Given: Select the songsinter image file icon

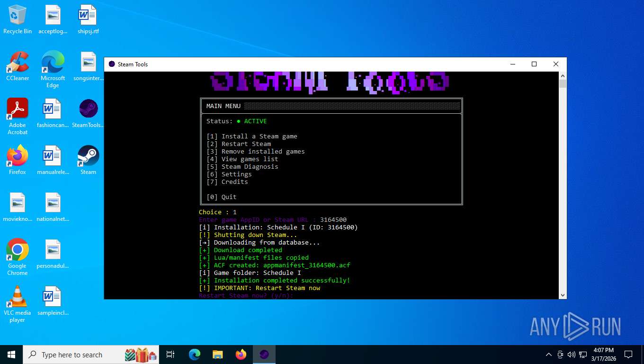Looking at the screenshot, I should (x=89, y=66).
